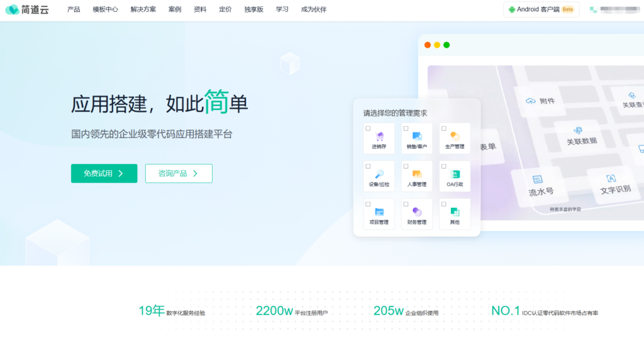The image size is (644, 341).
Task: Check the 项目管理 checkbox
Action: coord(368,204)
